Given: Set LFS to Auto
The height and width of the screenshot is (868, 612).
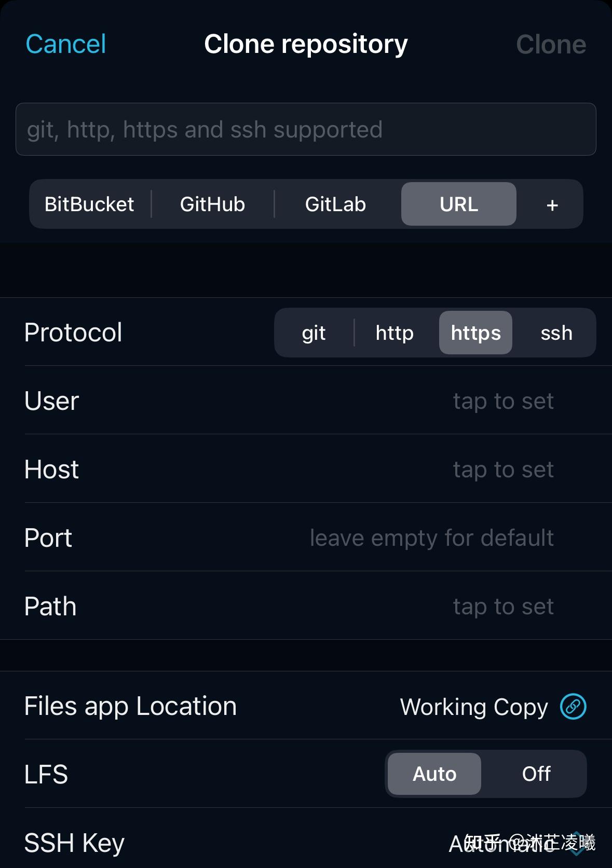Looking at the screenshot, I should point(434,774).
